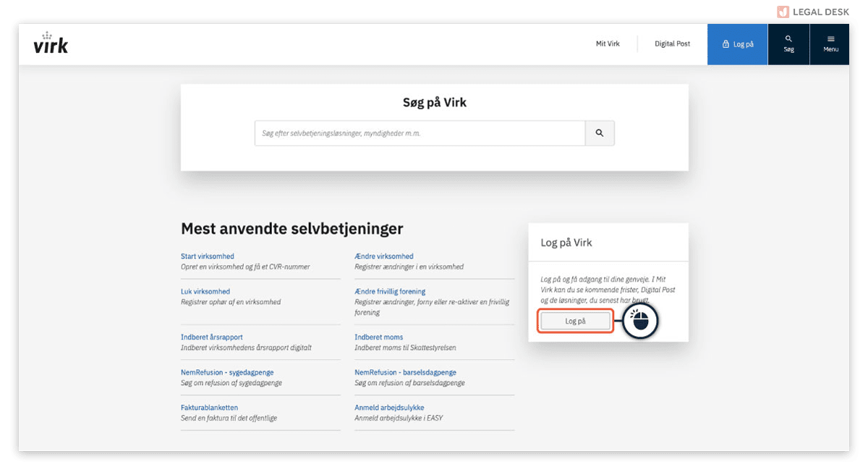
Task: Open the Anmeld arbejdsulykke link
Action: 389,408
